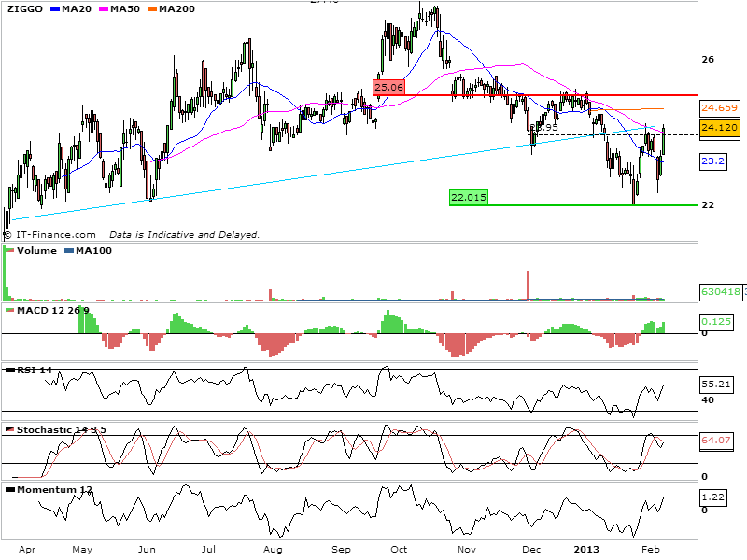Click the Volume panel label

[36, 250]
